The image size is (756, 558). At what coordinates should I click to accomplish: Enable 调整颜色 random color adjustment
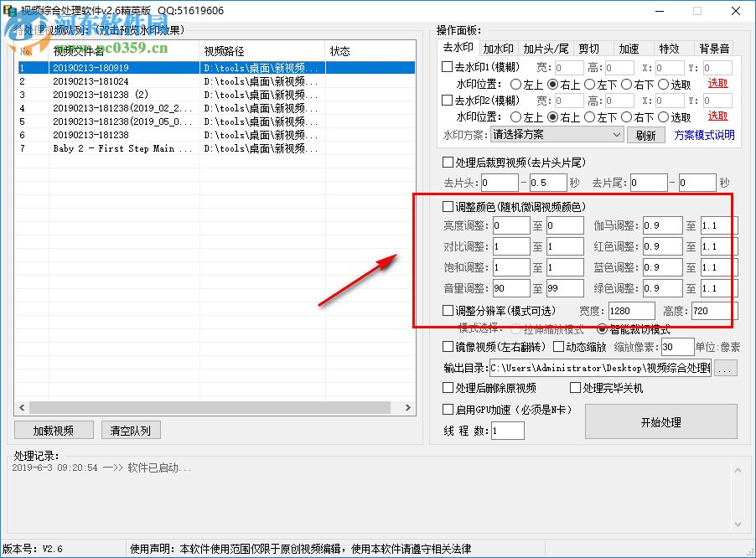click(448, 205)
